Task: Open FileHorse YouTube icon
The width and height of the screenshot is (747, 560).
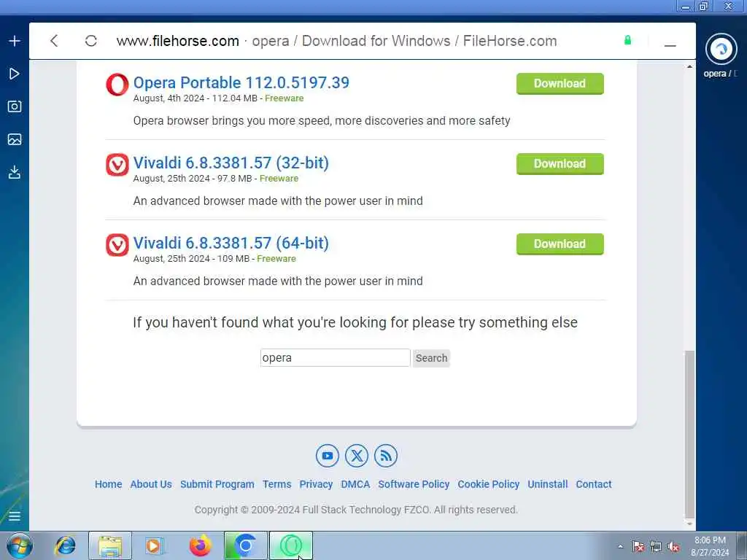Action: 328,456
